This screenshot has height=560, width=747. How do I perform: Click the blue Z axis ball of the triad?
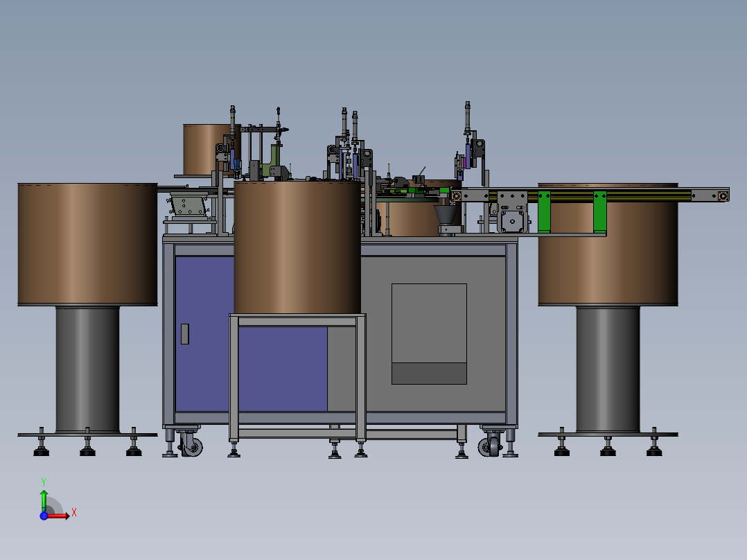pos(44,516)
